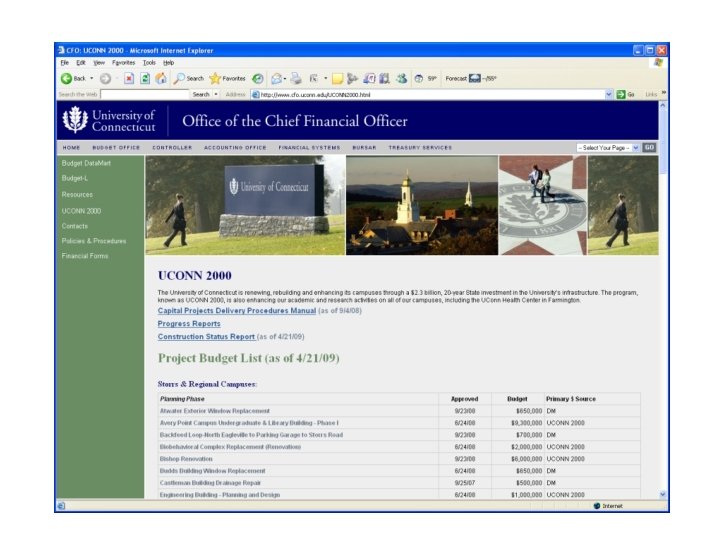Print the page with the printer icon
The height and width of the screenshot is (540, 720).
click(296, 79)
